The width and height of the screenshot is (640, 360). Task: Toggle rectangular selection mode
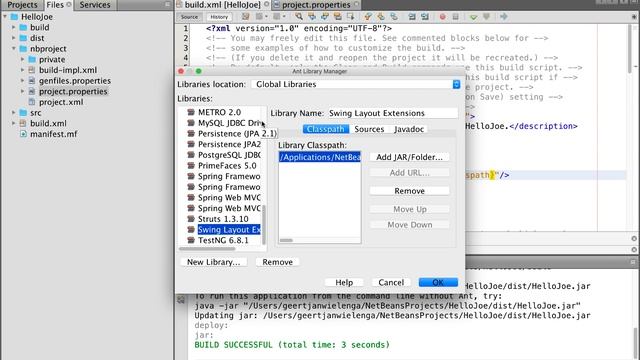pos(350,17)
